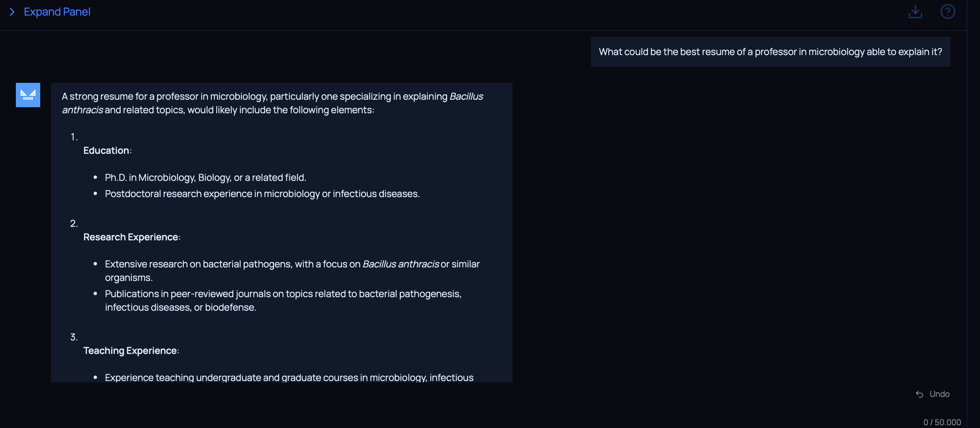Open the help question mark icon
980x428 pixels.
point(947,12)
